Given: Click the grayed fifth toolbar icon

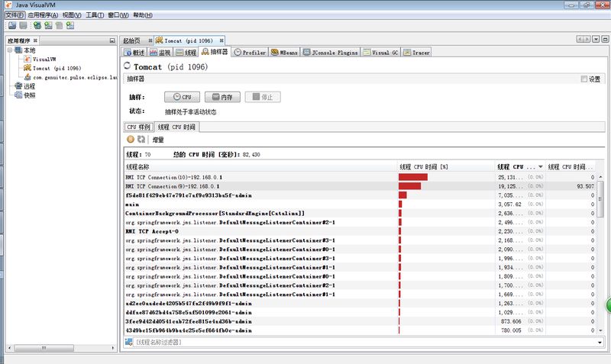Looking at the screenshot, I should 59,25.
